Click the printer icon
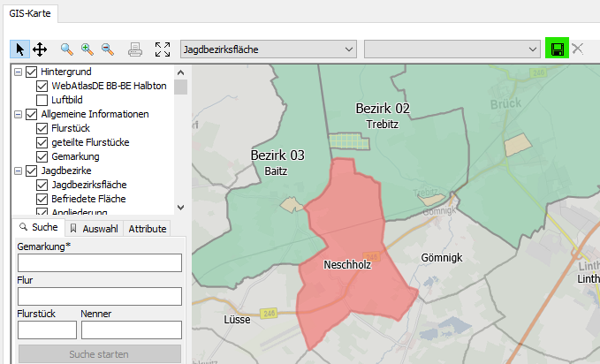Viewport: 600px width, 364px height. [135, 49]
